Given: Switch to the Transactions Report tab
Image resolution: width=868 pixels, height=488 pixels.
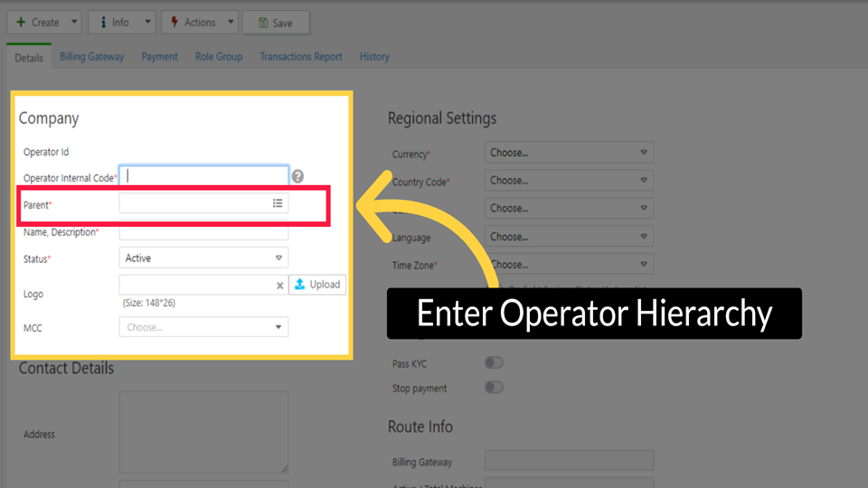Looking at the screenshot, I should tap(301, 57).
